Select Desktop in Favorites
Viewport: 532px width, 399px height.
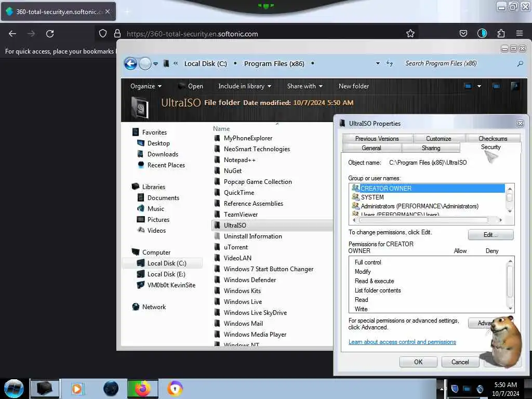[x=158, y=143]
